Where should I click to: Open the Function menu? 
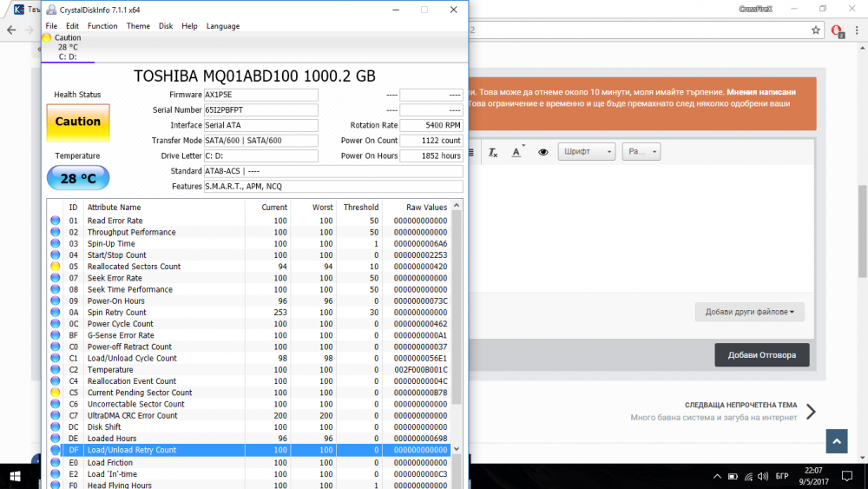[x=102, y=26]
